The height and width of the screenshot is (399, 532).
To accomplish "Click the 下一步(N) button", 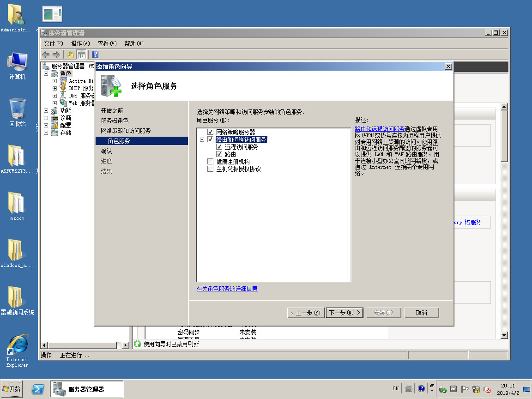I will 345,313.
